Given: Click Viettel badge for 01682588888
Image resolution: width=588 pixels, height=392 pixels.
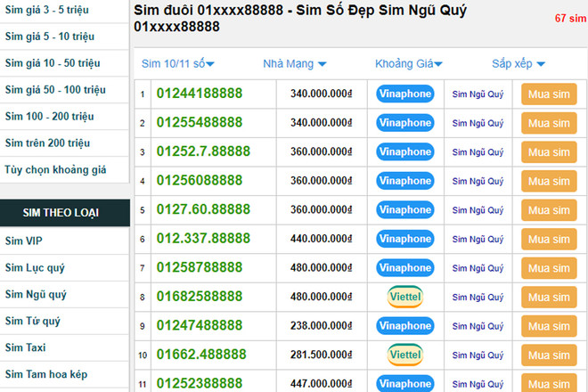Looking at the screenshot, I should (x=404, y=297).
